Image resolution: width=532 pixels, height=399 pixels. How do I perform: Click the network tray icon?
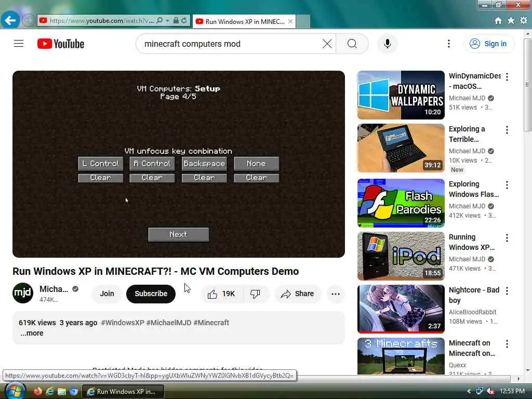tap(480, 391)
